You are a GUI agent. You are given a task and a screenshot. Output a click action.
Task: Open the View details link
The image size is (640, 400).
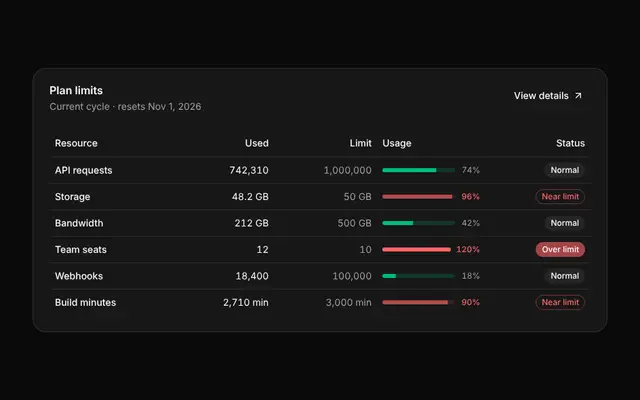point(547,96)
